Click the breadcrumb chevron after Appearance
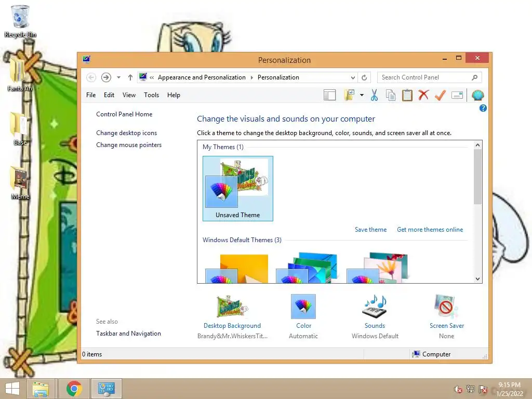Image resolution: width=532 pixels, height=399 pixels. [252, 78]
